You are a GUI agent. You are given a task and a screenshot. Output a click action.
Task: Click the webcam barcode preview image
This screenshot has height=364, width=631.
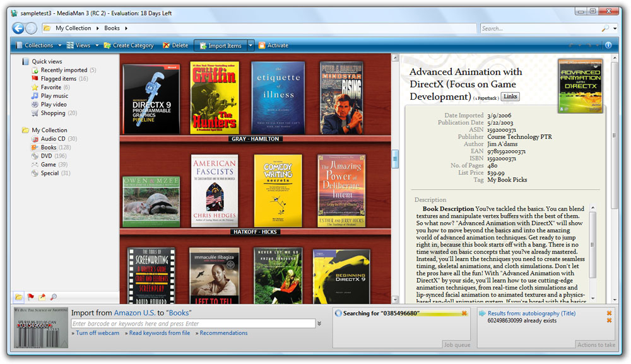41,328
